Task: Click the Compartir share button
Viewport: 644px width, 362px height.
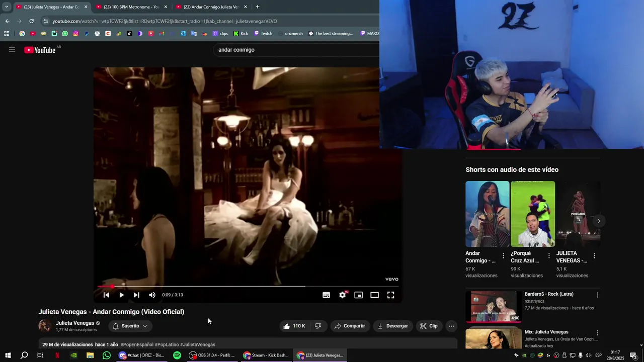Action: 350,326
